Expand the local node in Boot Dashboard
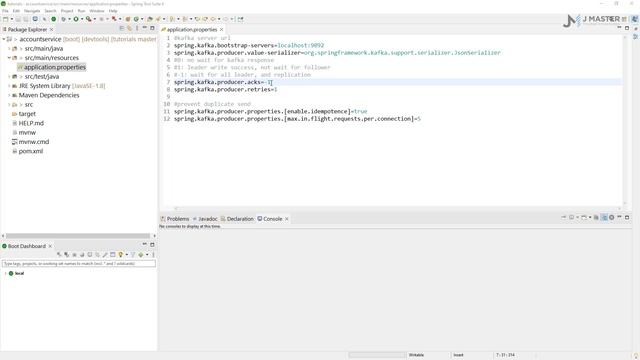640x360 pixels. pos(5,273)
